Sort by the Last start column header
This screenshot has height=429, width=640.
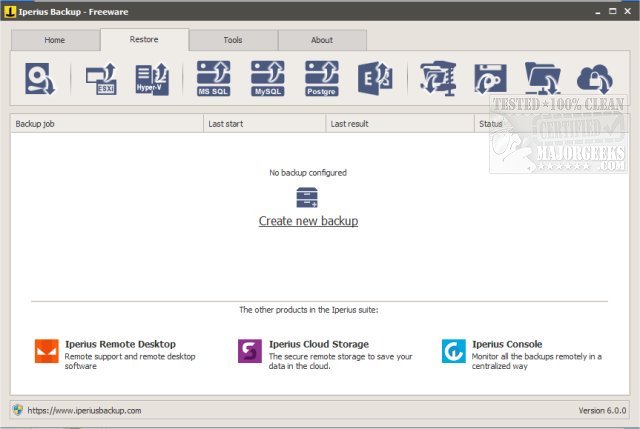click(264, 124)
